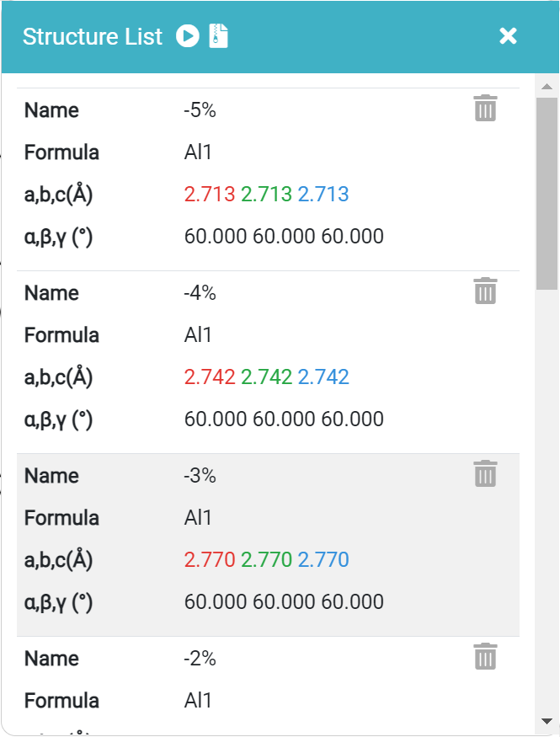Delete the -4% structure with trash icon
This screenshot has height=737, width=560.
[x=485, y=291]
